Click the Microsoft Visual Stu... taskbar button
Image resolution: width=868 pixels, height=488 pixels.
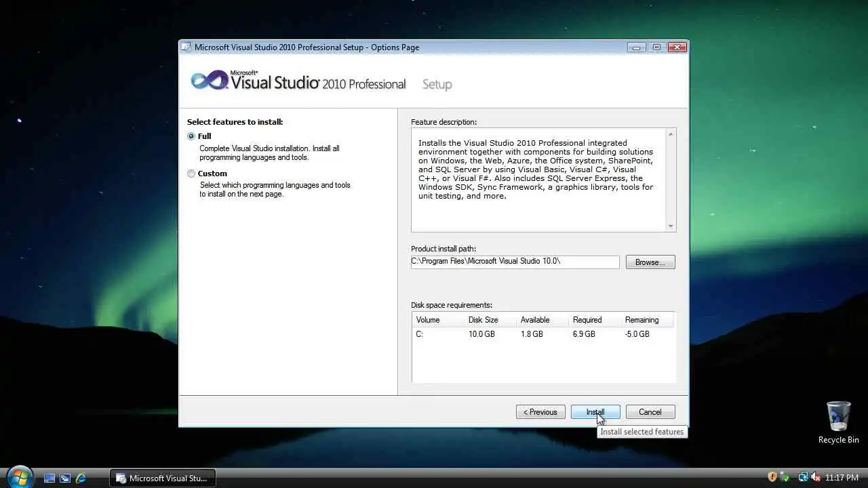(162, 478)
